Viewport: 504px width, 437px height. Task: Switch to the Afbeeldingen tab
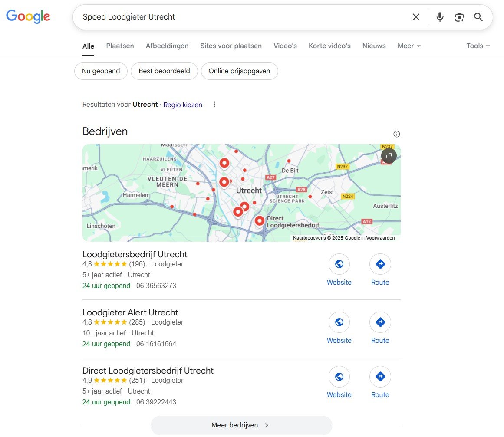(x=167, y=46)
